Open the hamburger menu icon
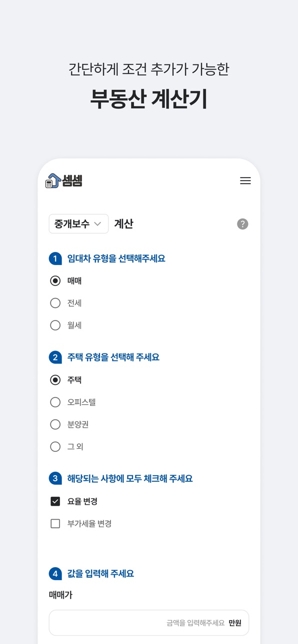The width and height of the screenshot is (298, 644). coord(245,181)
